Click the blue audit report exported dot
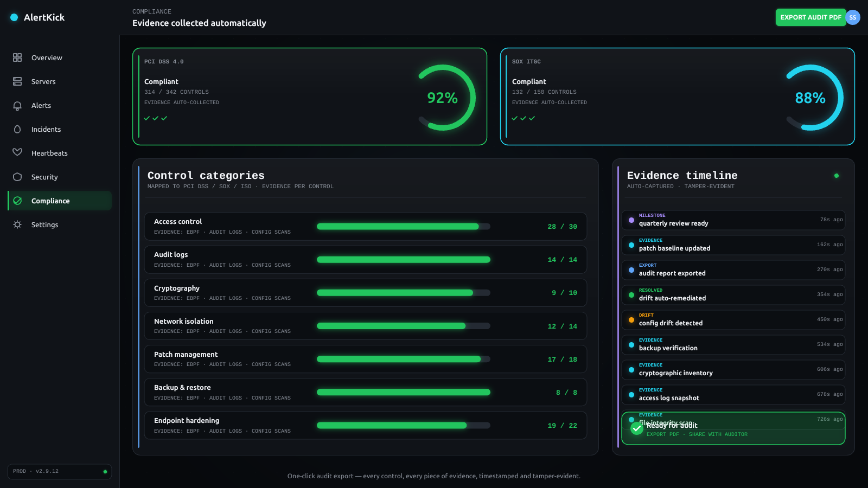 [631, 270]
